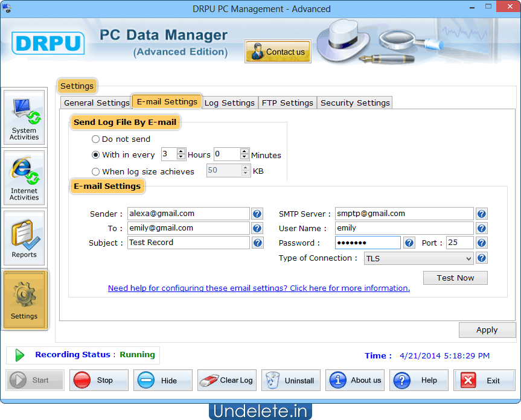This screenshot has height=420, width=521.
Task: Click the DRPU logo
Action: [48, 43]
